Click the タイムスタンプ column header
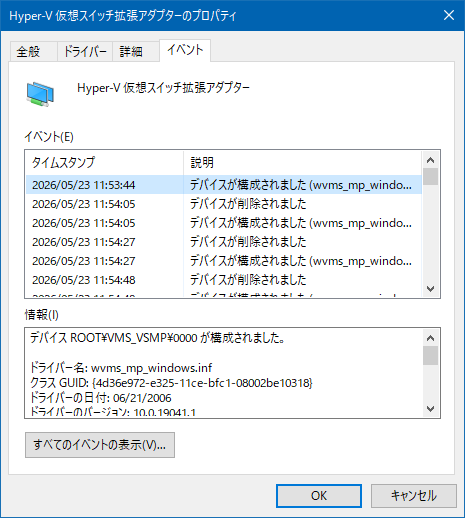This screenshot has height=518, width=465. (104, 163)
